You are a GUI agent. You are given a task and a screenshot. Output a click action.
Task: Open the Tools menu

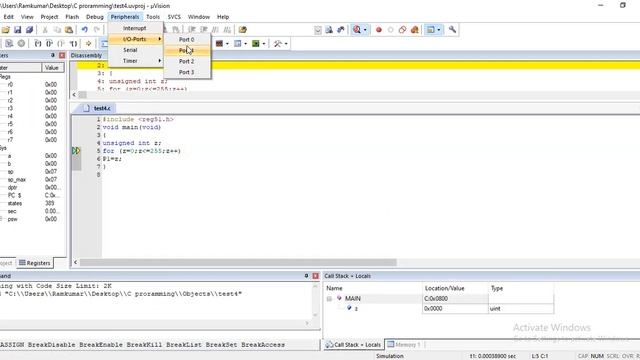click(153, 17)
